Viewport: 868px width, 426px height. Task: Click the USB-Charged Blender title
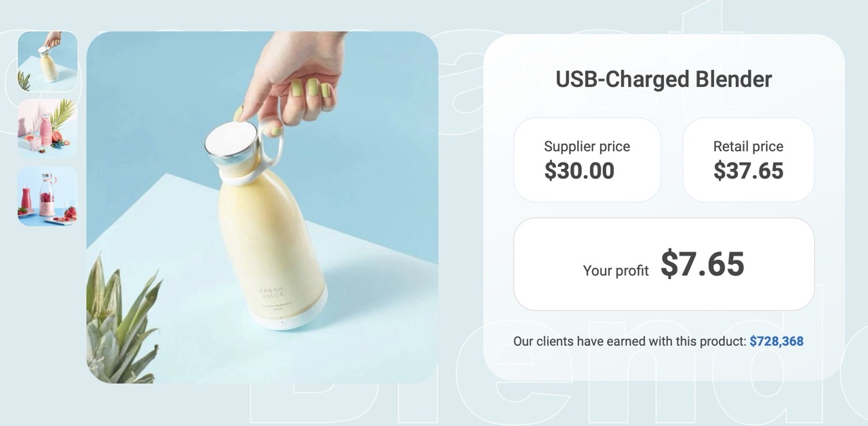[x=664, y=79]
